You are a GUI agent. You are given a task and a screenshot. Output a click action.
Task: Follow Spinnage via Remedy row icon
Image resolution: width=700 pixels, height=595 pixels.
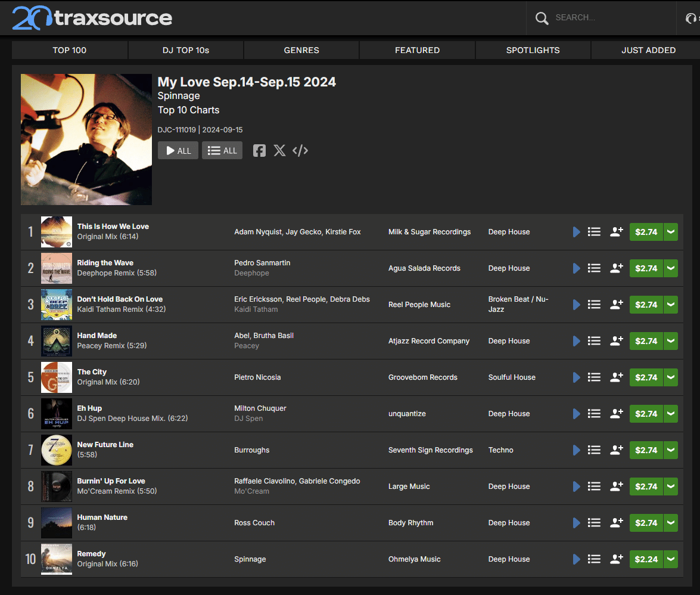click(617, 559)
